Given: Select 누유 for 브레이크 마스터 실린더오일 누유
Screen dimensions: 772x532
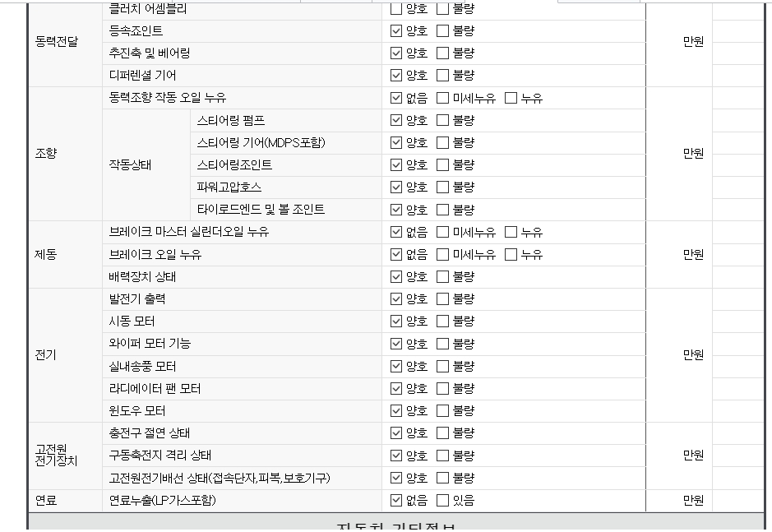Looking at the screenshot, I should pos(511,232).
